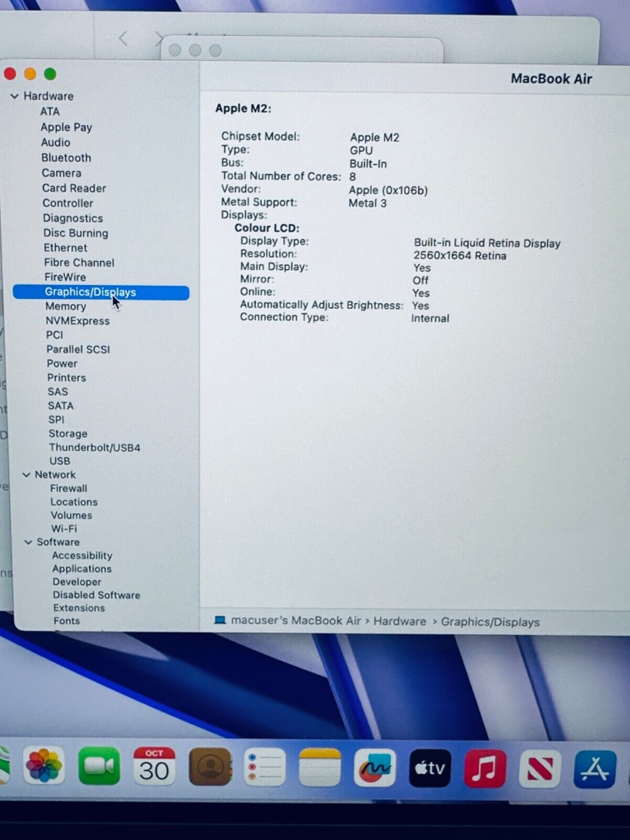Launch the Music app from the Dock
This screenshot has height=840, width=630.
(x=485, y=769)
